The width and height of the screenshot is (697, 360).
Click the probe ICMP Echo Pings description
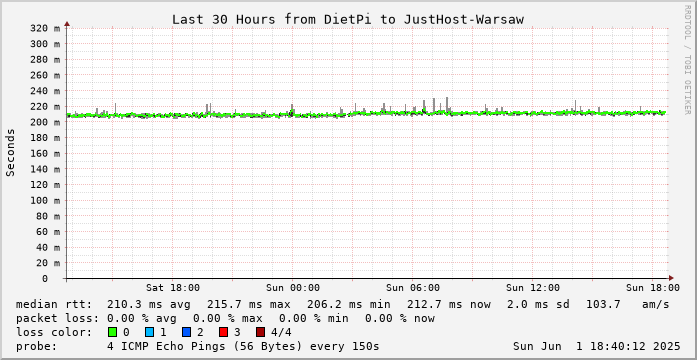(243, 346)
